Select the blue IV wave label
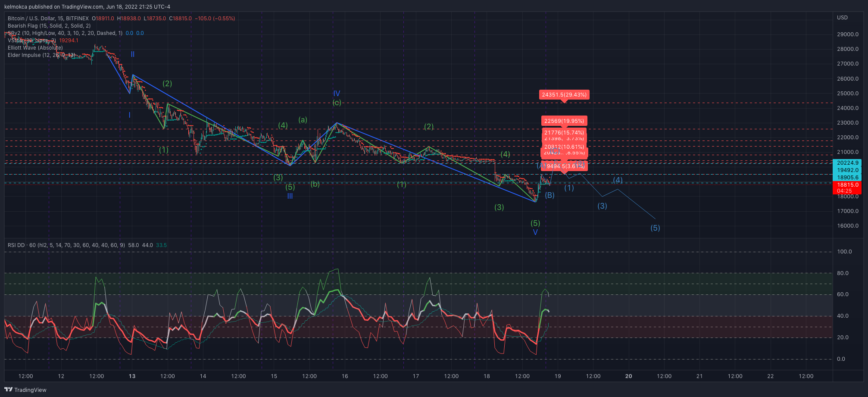The image size is (868, 397). pyautogui.click(x=337, y=94)
